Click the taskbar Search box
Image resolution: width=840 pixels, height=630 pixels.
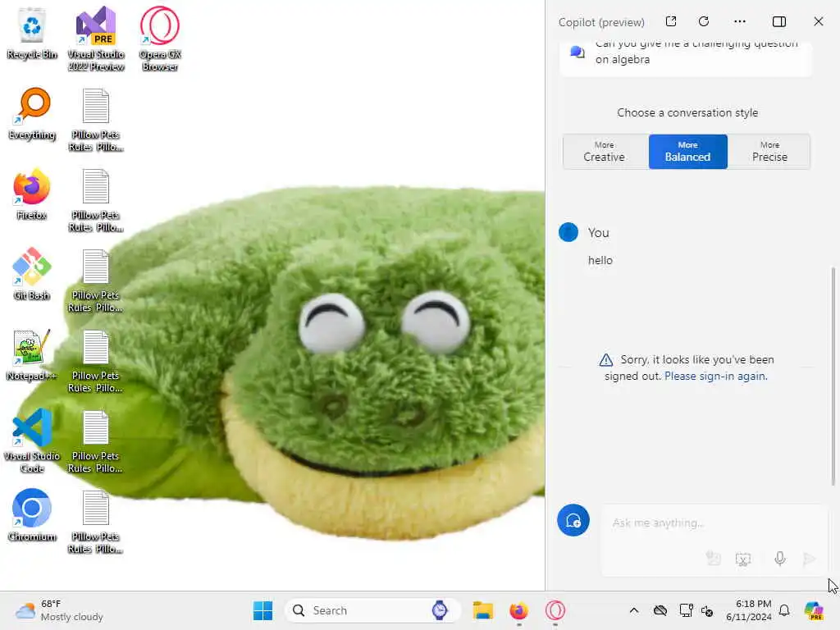point(373,610)
